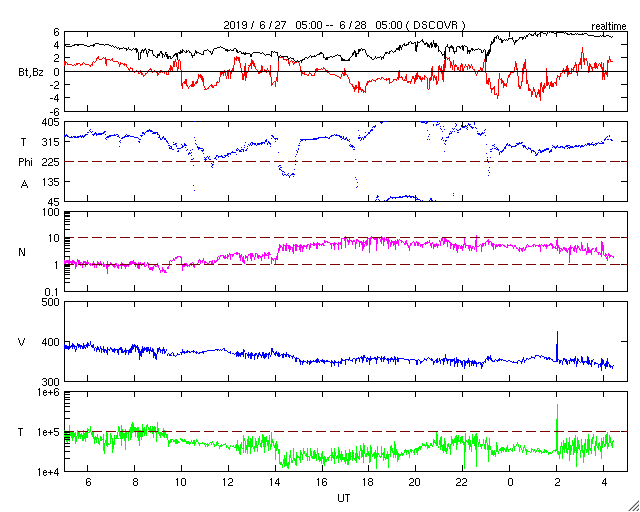
Task: Click the '-4' value on the Bt,Bz axis
Action: pos(55,98)
